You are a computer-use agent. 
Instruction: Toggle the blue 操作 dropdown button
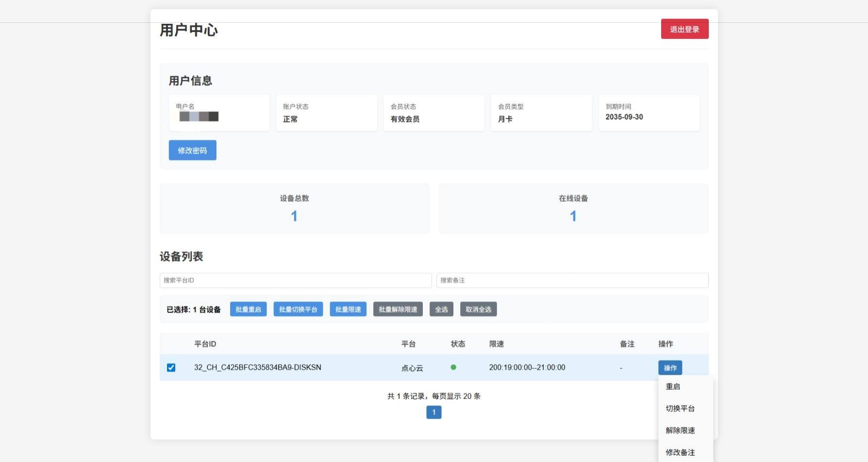pos(670,368)
